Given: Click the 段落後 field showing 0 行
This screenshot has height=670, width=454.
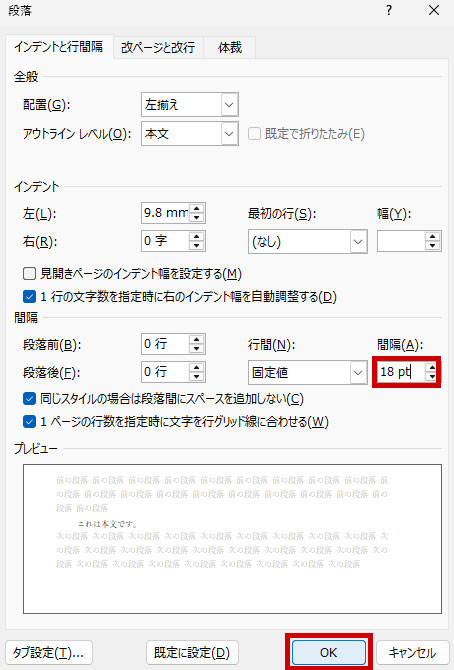Looking at the screenshot, I should click(165, 372).
